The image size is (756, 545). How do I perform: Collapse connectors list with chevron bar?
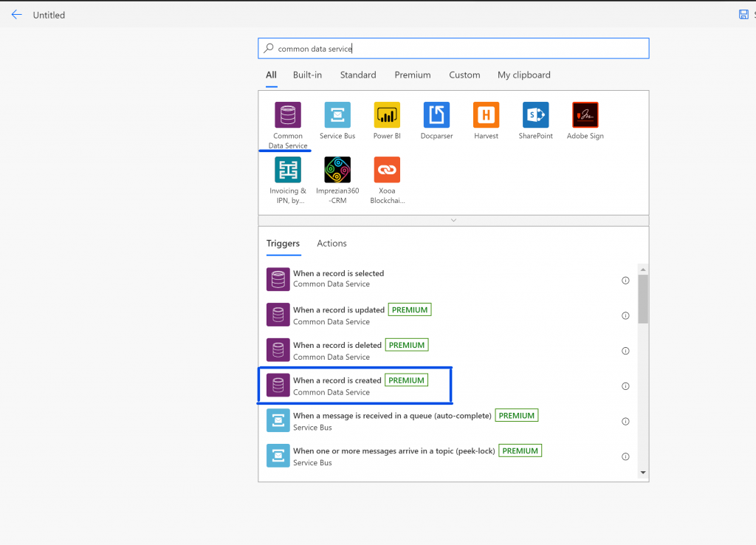(453, 220)
